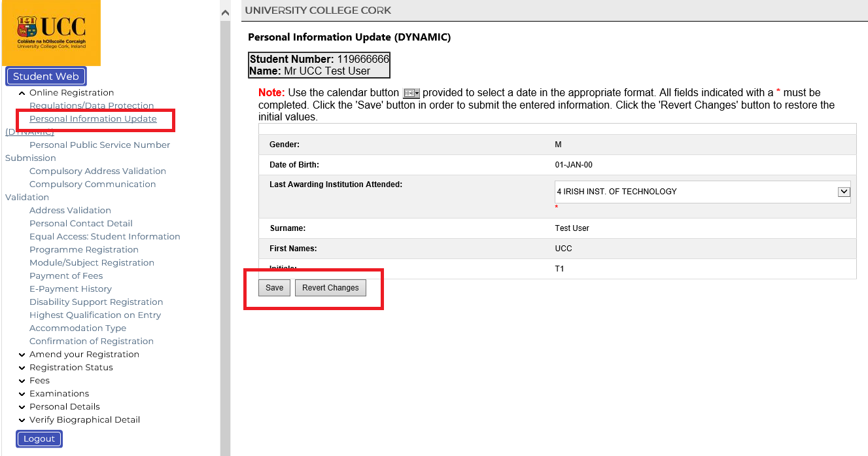Image resolution: width=868 pixels, height=456 pixels.
Task: Open Confirmation of Registration link
Action: pos(92,342)
